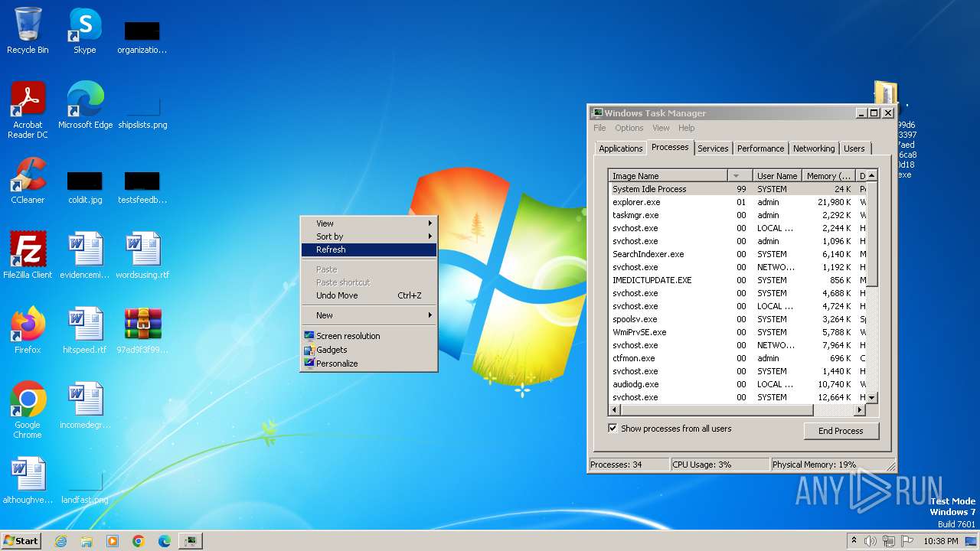
Task: Select the Microsoft Edge desktop shortcut
Action: pyautogui.click(x=85, y=106)
